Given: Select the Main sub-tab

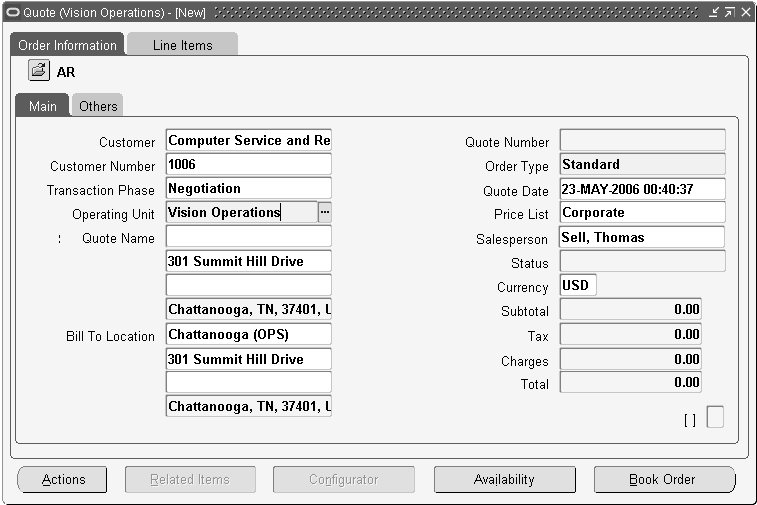Looking at the screenshot, I should (x=42, y=106).
